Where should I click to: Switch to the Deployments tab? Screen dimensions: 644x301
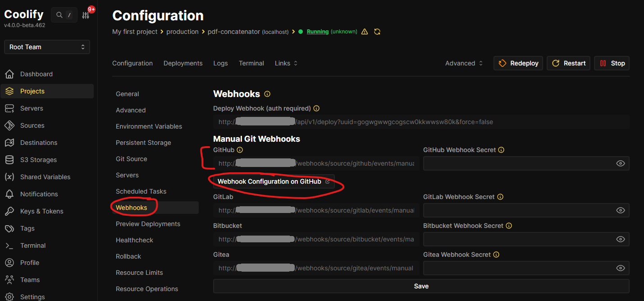[x=183, y=63]
